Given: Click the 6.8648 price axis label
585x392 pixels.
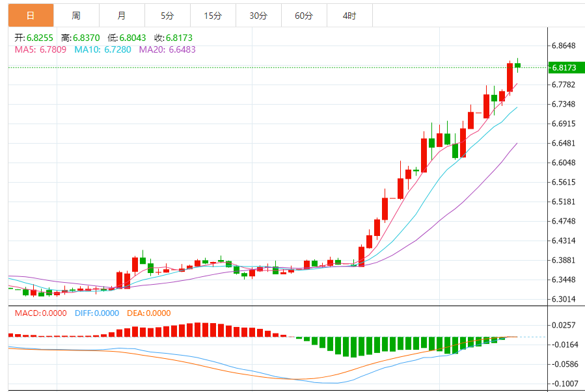Looking at the screenshot, I should pos(564,46).
